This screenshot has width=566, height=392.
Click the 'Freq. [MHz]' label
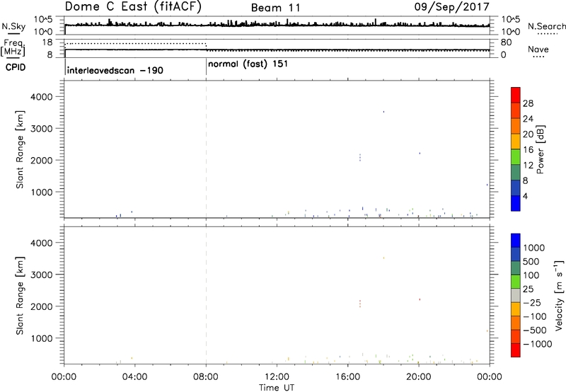coord(13,47)
